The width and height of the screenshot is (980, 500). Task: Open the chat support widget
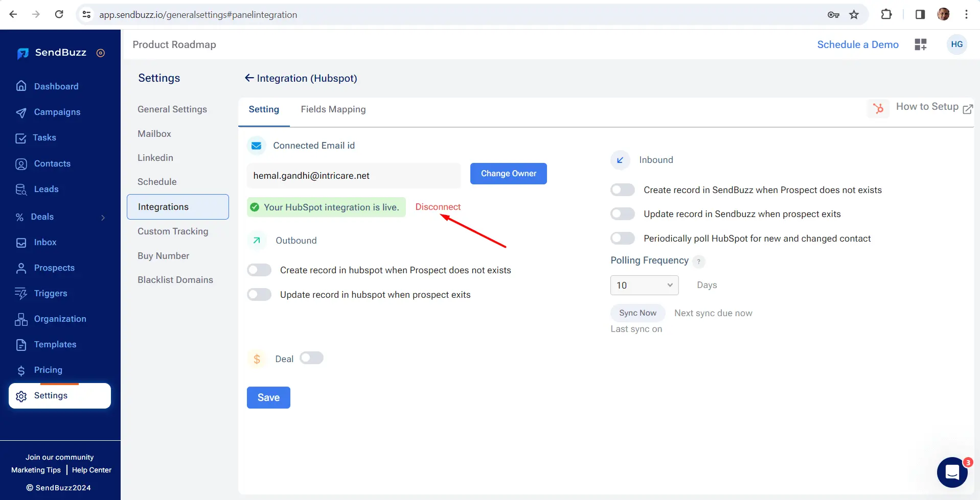point(952,472)
